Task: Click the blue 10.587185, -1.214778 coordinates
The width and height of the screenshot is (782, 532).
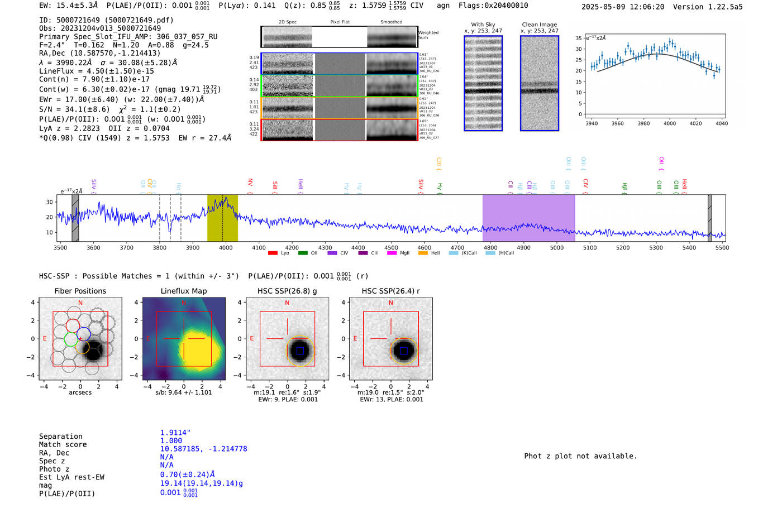Action: (203, 449)
